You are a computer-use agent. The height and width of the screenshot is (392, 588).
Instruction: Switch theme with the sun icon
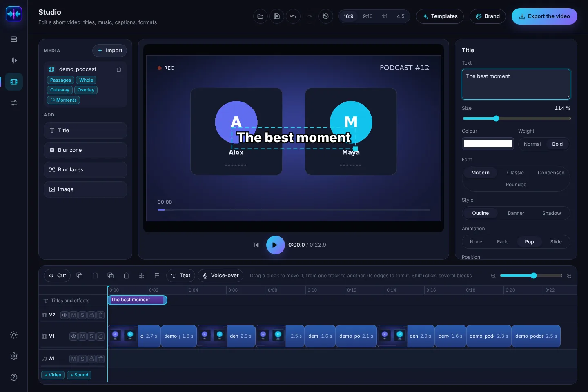(14, 335)
